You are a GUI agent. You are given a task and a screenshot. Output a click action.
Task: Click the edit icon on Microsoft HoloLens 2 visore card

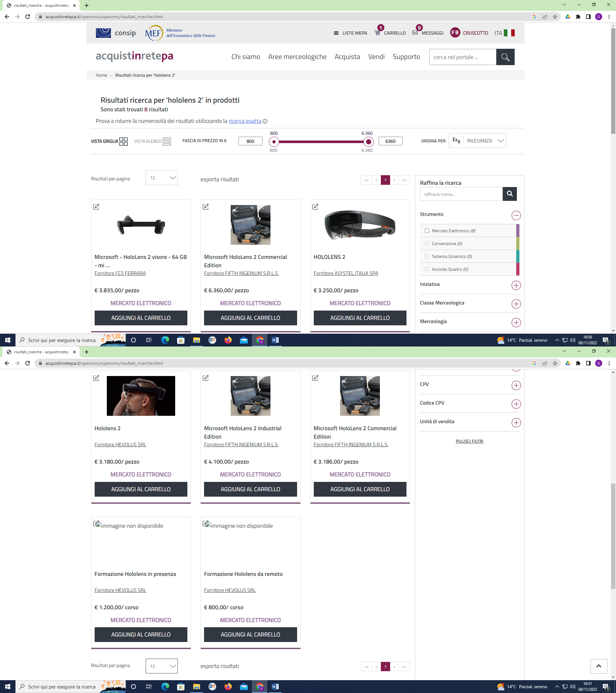click(96, 207)
